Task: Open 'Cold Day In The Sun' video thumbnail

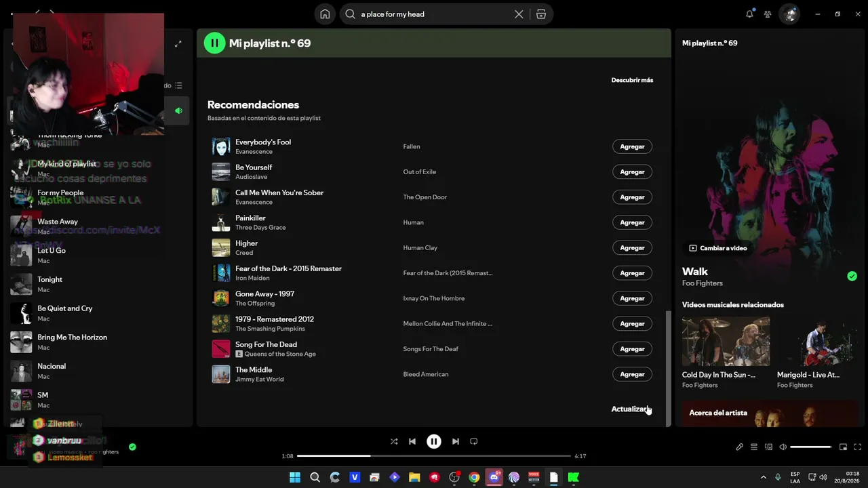Action: click(726, 342)
